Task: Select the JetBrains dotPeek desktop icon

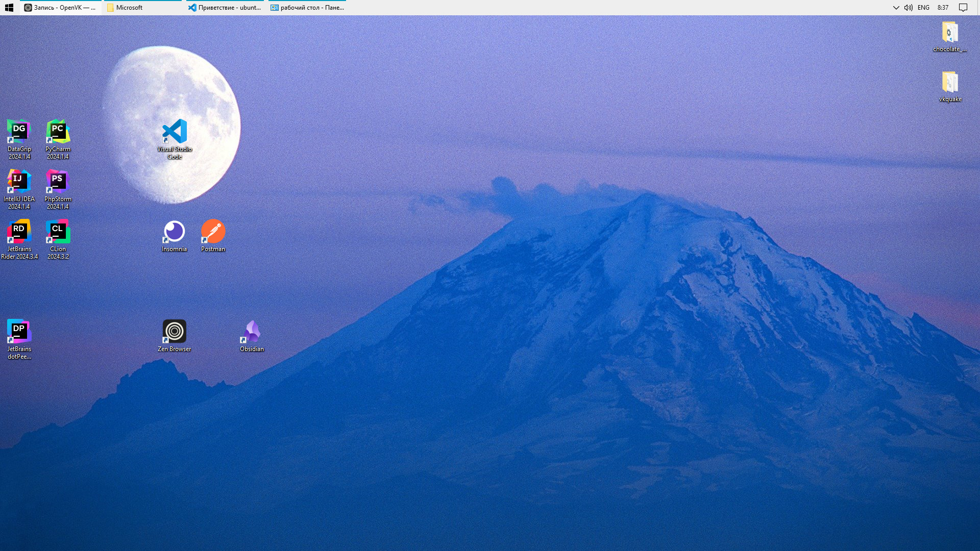Action: click(19, 332)
